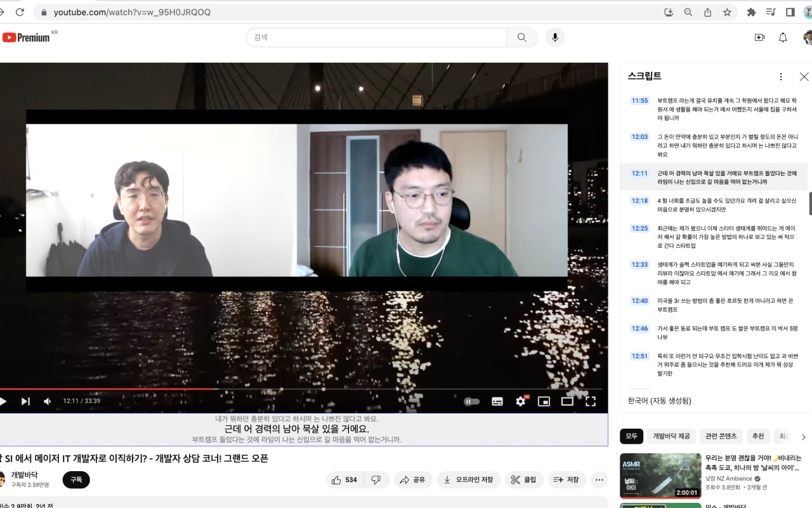Skip to the next video
The width and height of the screenshot is (812, 508).
click(x=25, y=401)
